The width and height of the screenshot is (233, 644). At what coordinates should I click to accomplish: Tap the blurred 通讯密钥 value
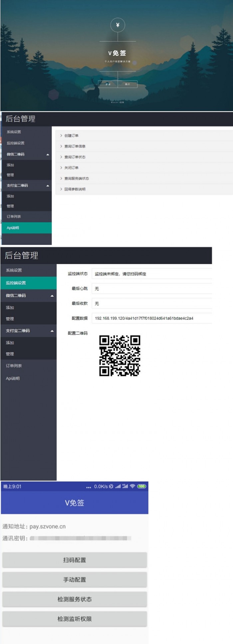pyautogui.click(x=81, y=538)
